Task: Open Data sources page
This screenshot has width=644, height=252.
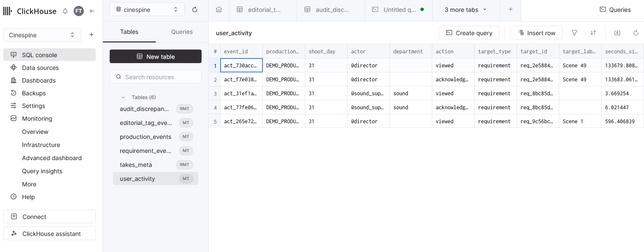Action: click(50, 67)
